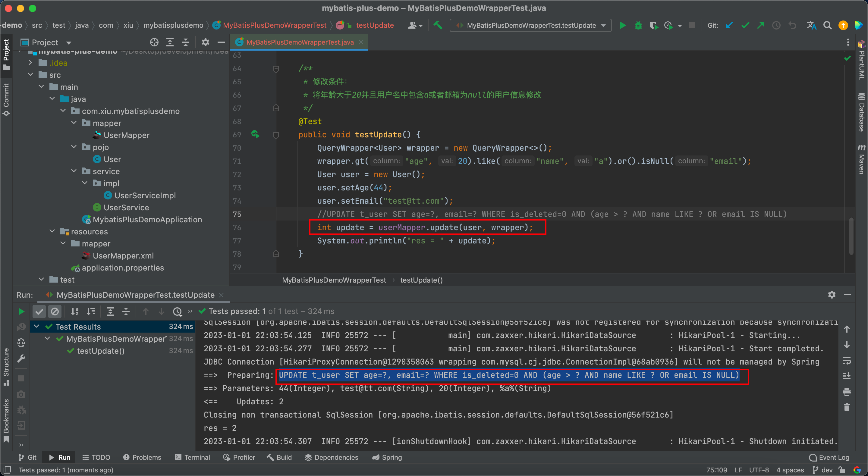Click the LF line separator status item
The image size is (868, 476).
click(x=738, y=470)
